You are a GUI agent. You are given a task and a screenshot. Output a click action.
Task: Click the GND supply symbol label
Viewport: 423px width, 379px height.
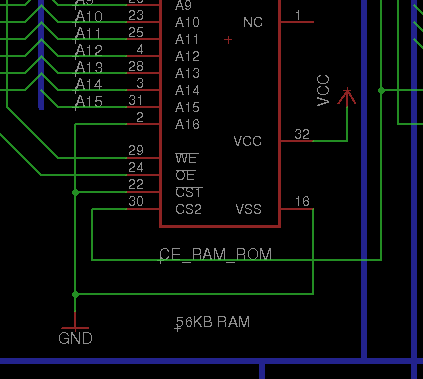coord(75,338)
